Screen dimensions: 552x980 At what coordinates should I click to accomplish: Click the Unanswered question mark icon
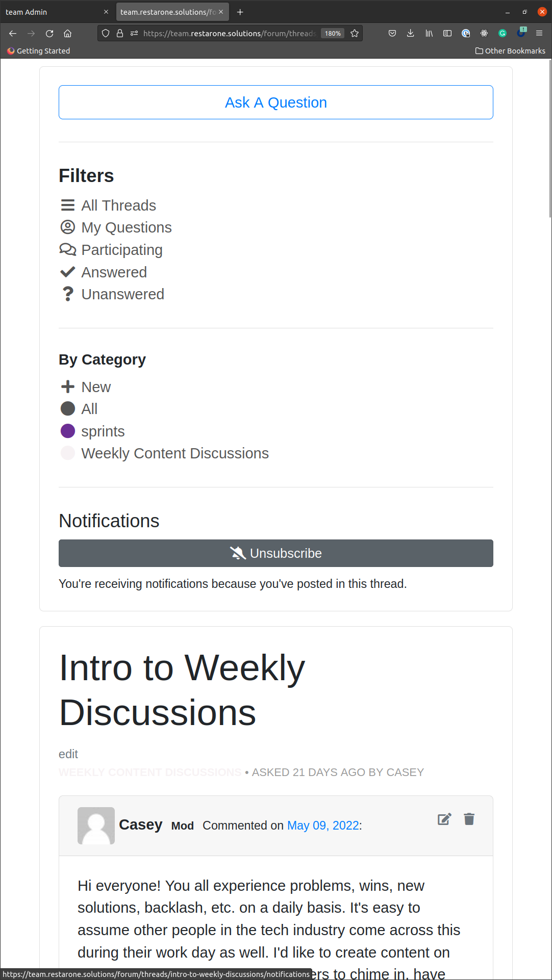[67, 294]
